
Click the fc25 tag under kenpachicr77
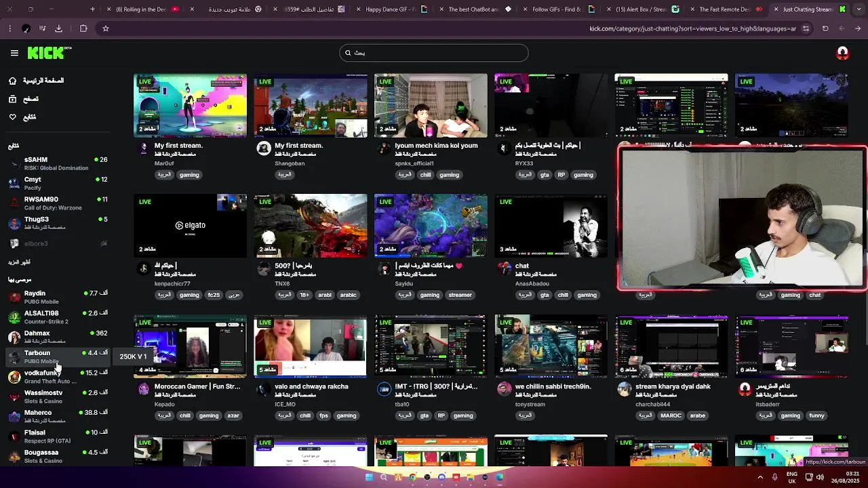tap(214, 295)
